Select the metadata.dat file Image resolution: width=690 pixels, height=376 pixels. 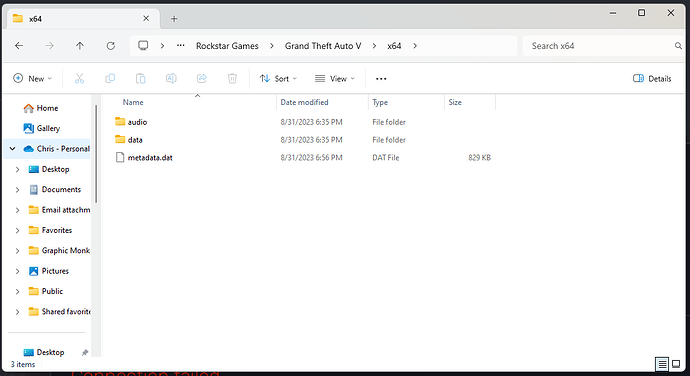tap(150, 158)
